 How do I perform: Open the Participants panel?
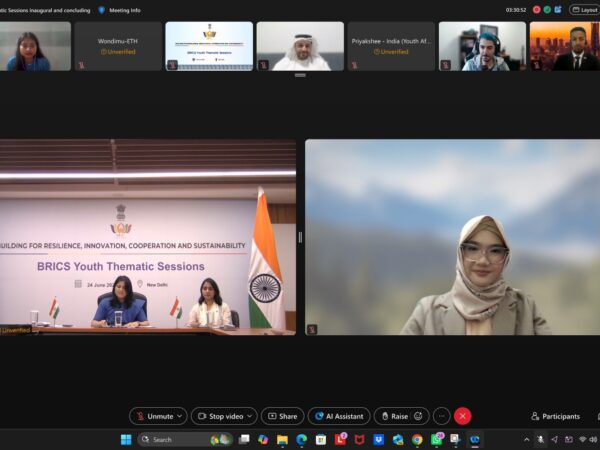click(x=555, y=416)
